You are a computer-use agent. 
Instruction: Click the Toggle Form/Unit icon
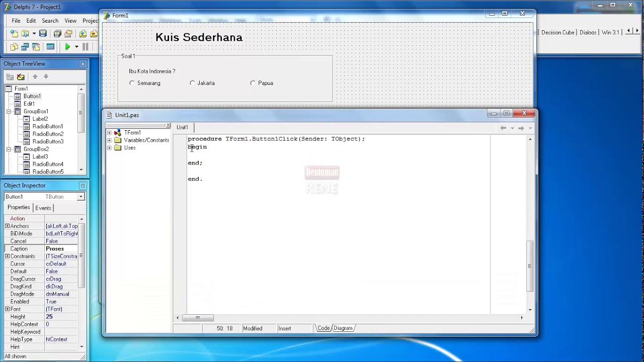36,47
